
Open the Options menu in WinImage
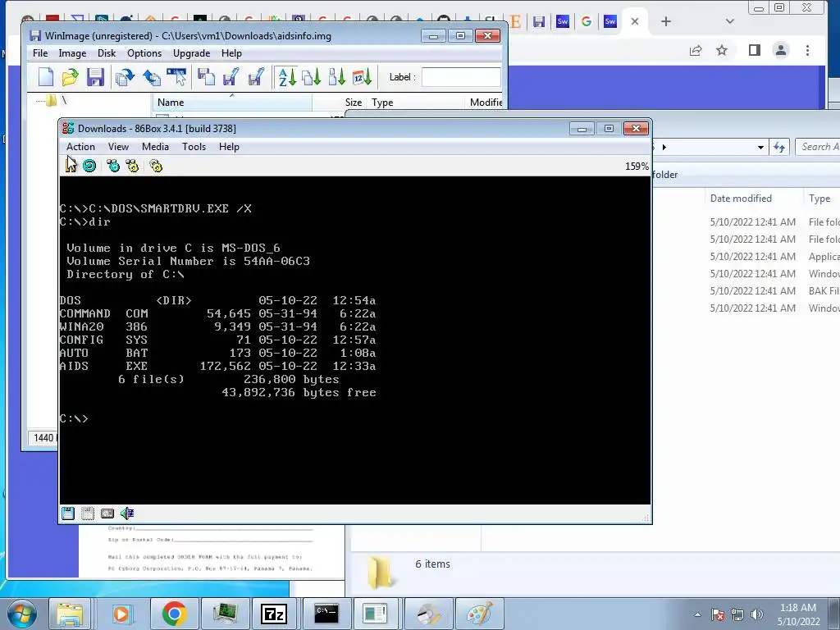tap(144, 53)
